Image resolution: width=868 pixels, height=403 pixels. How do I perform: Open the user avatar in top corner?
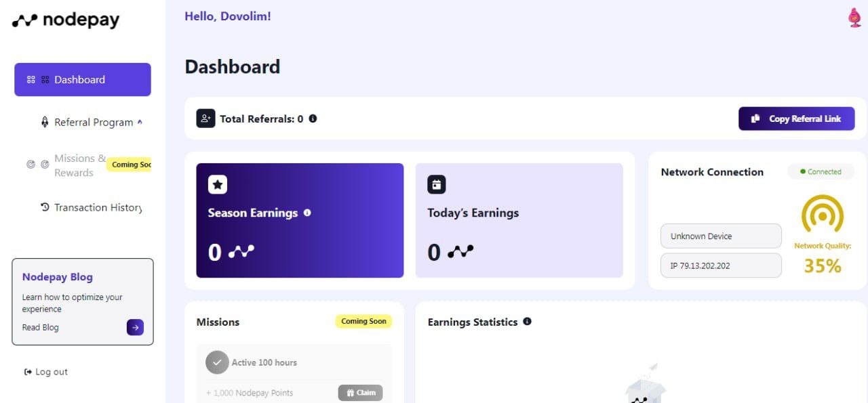[854, 18]
